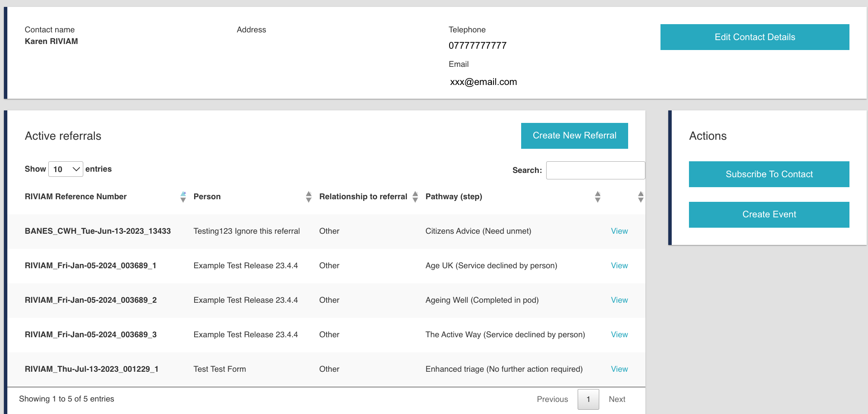Screen dimensions: 868x414
Task: View The Active Way referral
Action: click(x=619, y=335)
